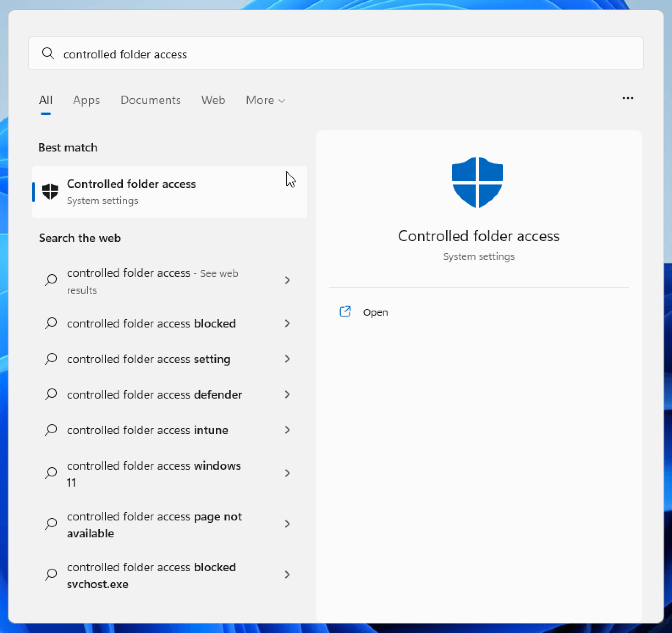
Task: Open Controlled folder access via Open button
Action: point(375,312)
